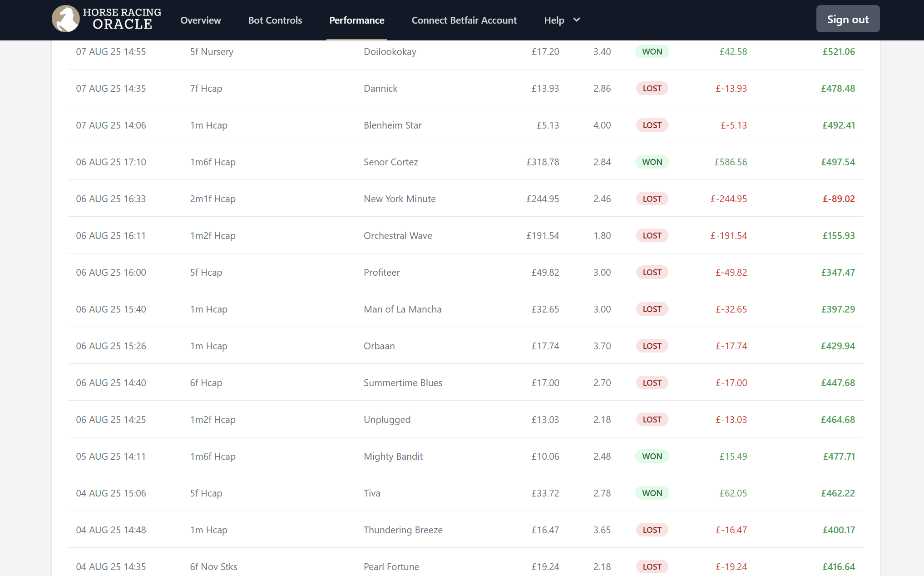Open the Bot Controls section
The image size is (924, 576).
tap(275, 20)
